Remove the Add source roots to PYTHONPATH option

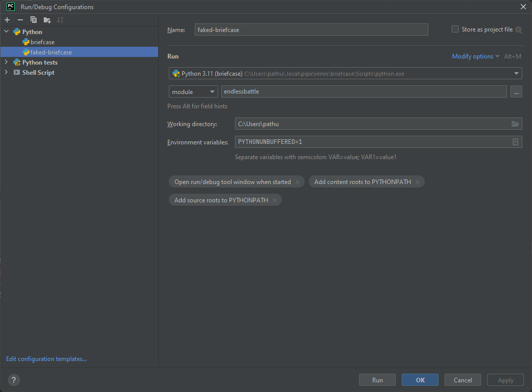coord(274,200)
